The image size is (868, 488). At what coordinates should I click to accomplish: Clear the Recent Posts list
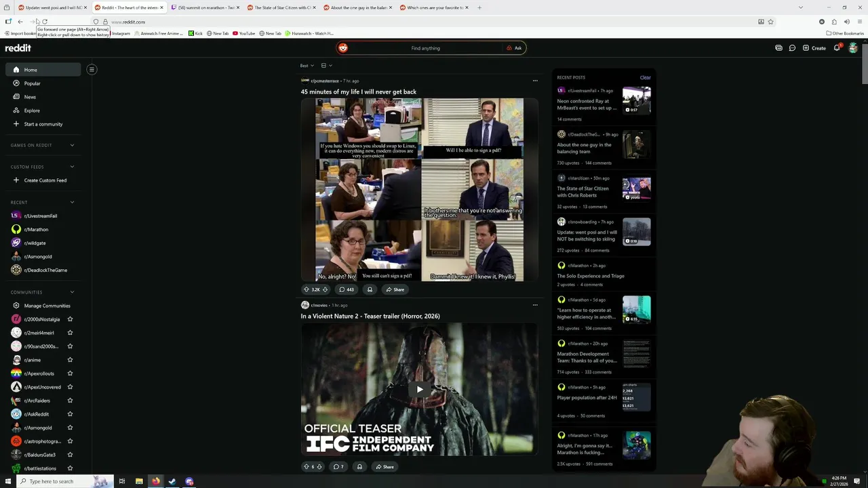point(645,77)
